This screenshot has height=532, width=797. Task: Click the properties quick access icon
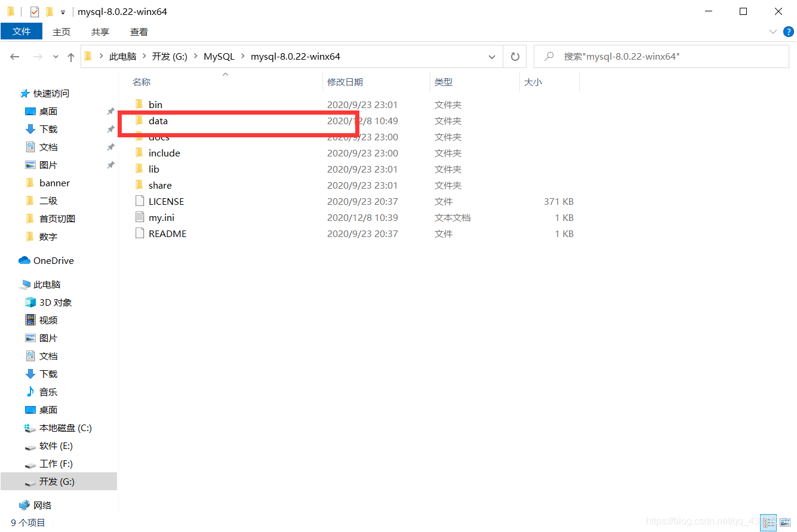tap(35, 11)
